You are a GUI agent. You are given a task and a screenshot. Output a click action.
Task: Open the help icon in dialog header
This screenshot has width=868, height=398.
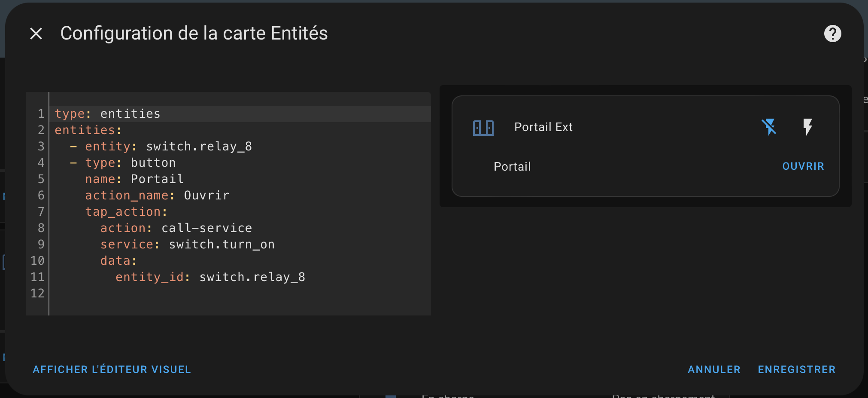click(832, 34)
